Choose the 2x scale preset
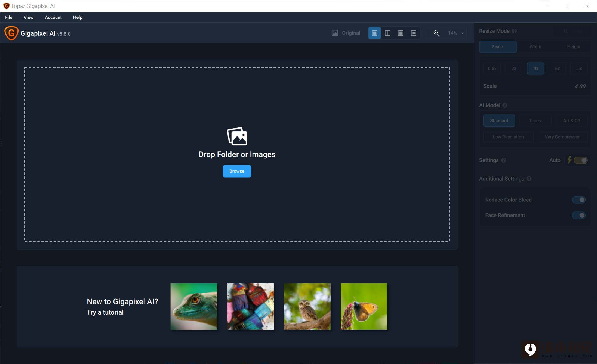 pyautogui.click(x=514, y=69)
